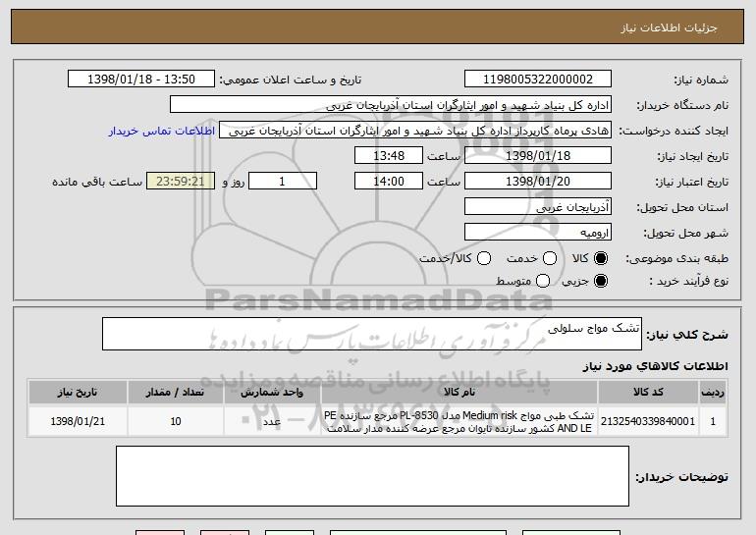
Task: Click the unit cell عدد
Action: click(x=272, y=421)
